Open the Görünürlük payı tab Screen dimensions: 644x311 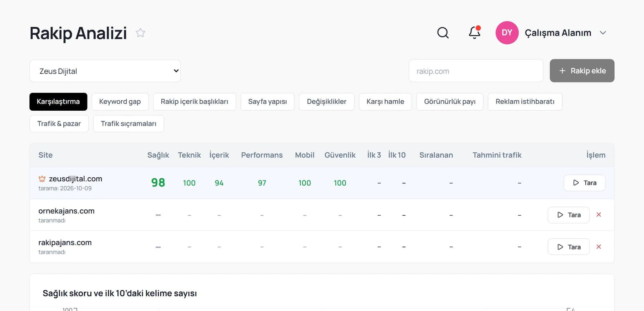[450, 102]
